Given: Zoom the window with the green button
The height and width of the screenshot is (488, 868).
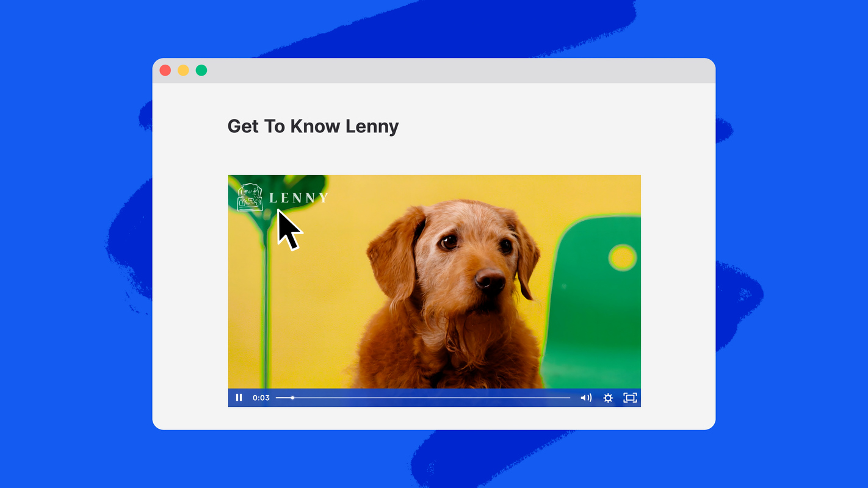Looking at the screenshot, I should [x=201, y=70].
